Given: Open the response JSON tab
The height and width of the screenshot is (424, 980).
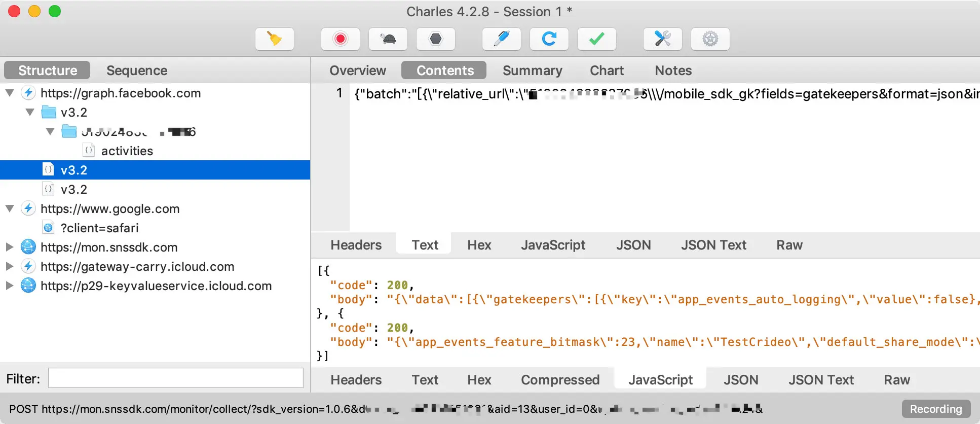Looking at the screenshot, I should coord(741,380).
